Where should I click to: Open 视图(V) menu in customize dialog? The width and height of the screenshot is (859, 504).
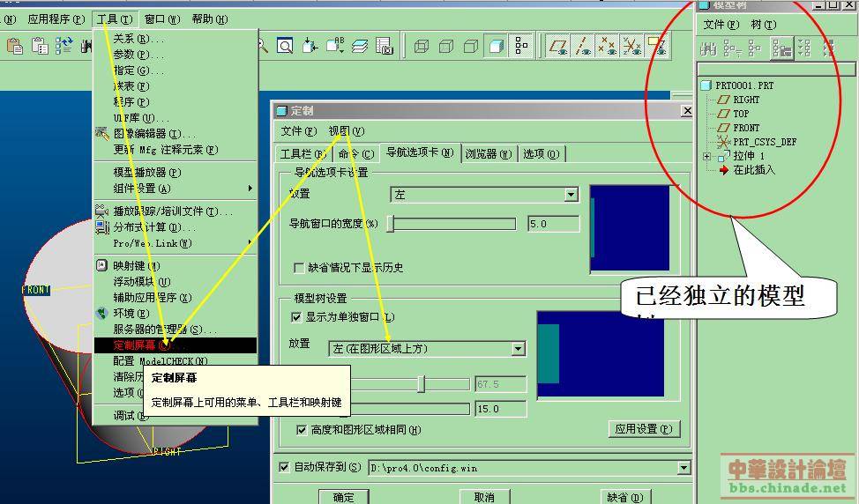347,131
